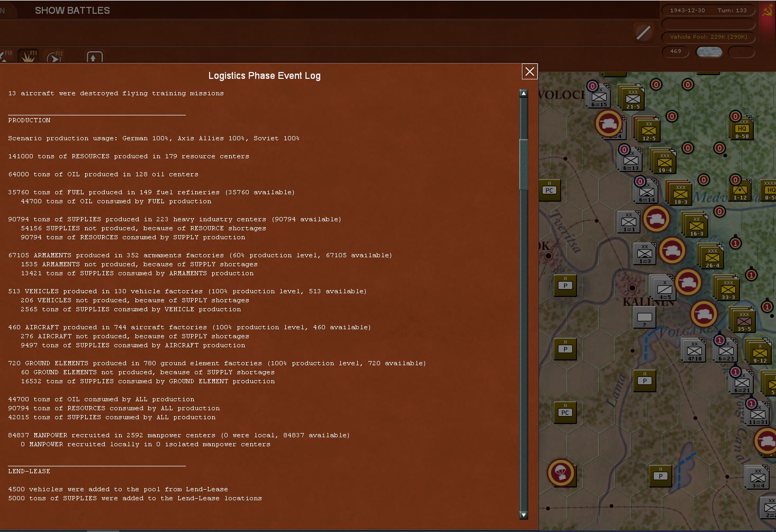
Task: Click the '5000 tons of SUPPLIES' Lend-Lease line
Action: click(135, 498)
